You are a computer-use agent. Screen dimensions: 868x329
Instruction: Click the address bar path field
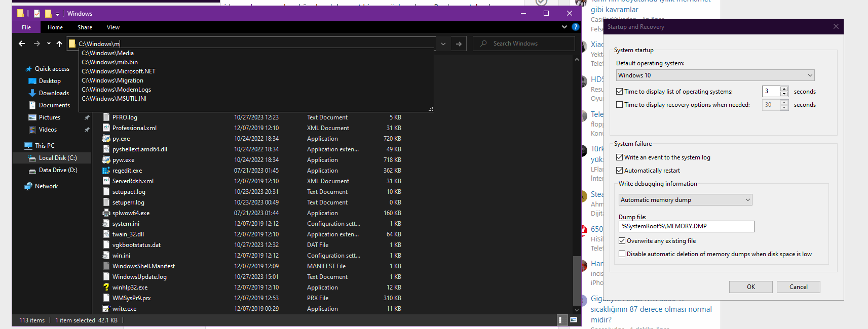coord(251,44)
